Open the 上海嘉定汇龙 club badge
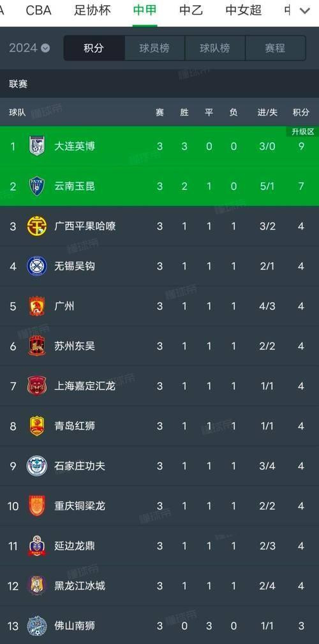319x644 pixels. coord(37,386)
